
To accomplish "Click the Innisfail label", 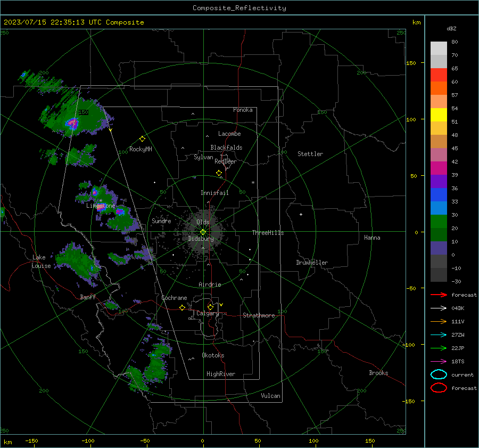I will [x=214, y=193].
